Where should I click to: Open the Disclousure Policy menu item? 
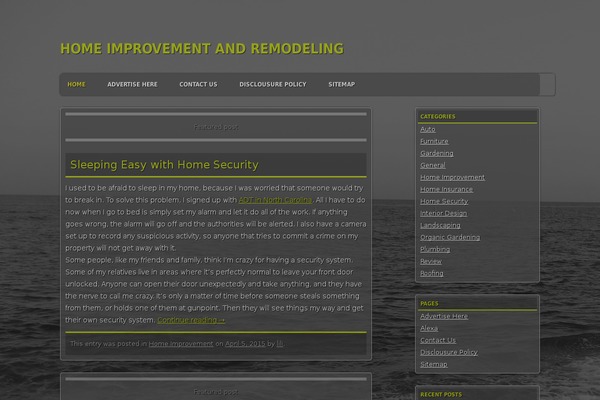pyautogui.click(x=273, y=84)
